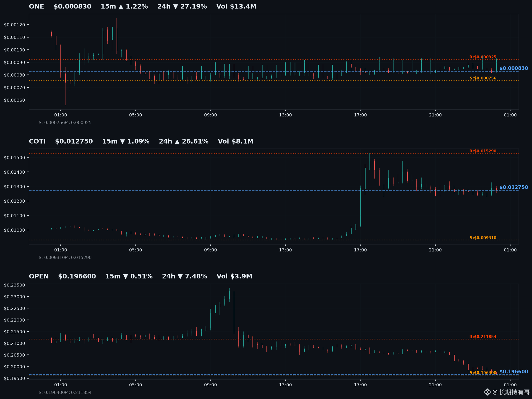Click ONE 24h change 27.19%
Image resolution: width=532 pixels, height=399 pixels.
pyautogui.click(x=182, y=6)
